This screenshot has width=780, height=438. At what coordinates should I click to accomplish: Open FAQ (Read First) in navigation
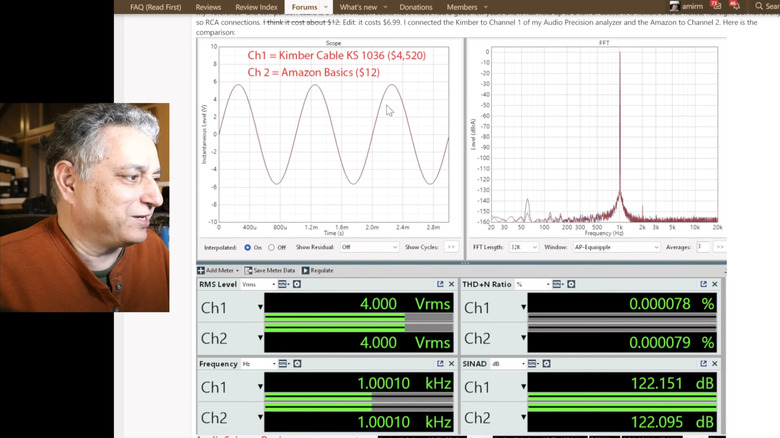point(155,7)
